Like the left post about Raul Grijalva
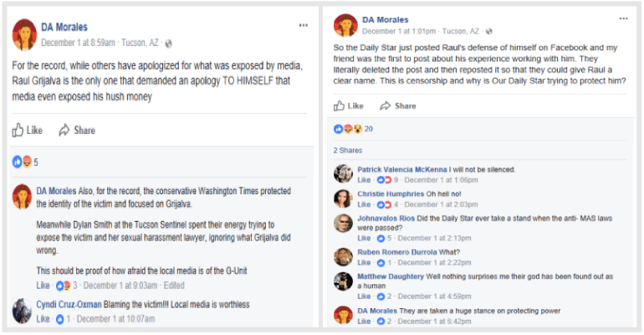The width and height of the screenshot is (644, 335). [28, 131]
